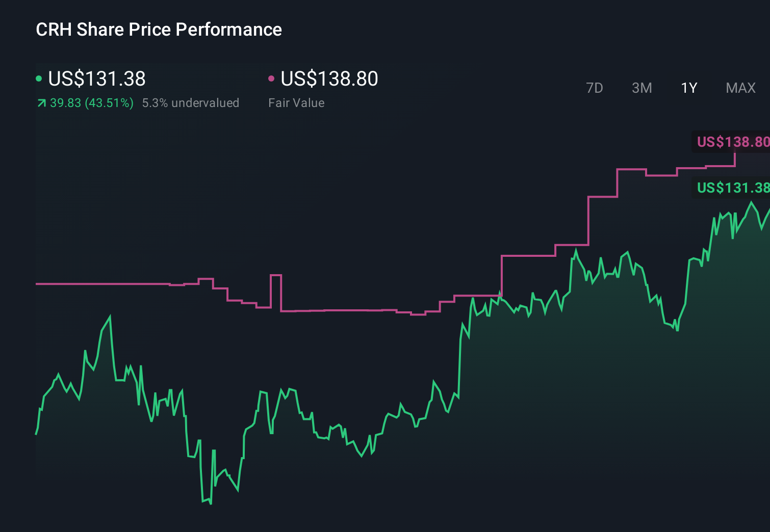Select the 7D time range
The height and width of the screenshot is (532, 770).
click(x=595, y=88)
